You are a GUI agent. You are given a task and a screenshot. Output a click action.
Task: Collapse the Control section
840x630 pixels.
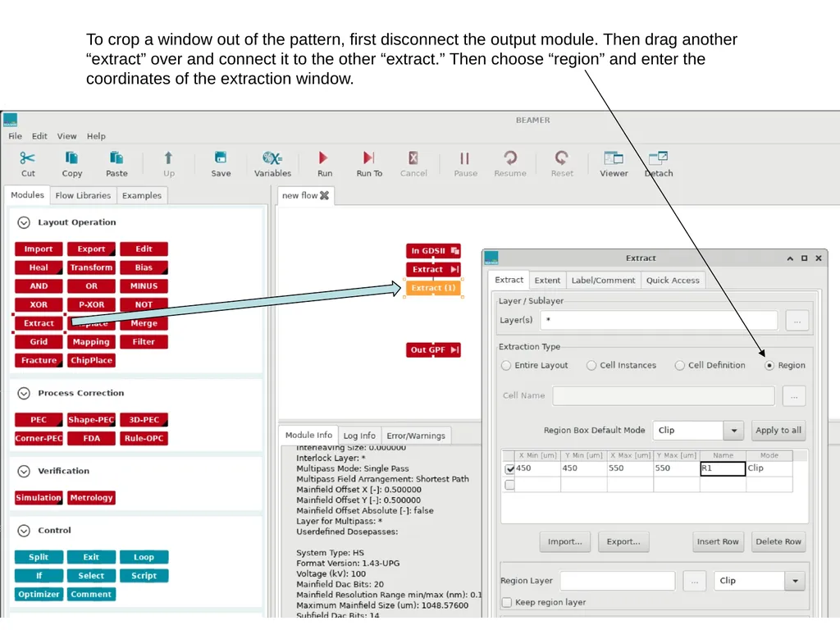point(24,531)
